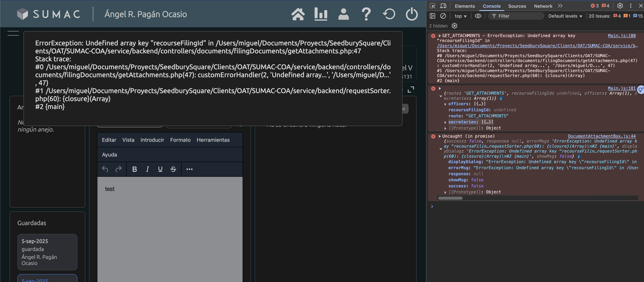Click the undo arrow in editor
Viewport: 644px width, 282px height.
[x=105, y=169]
